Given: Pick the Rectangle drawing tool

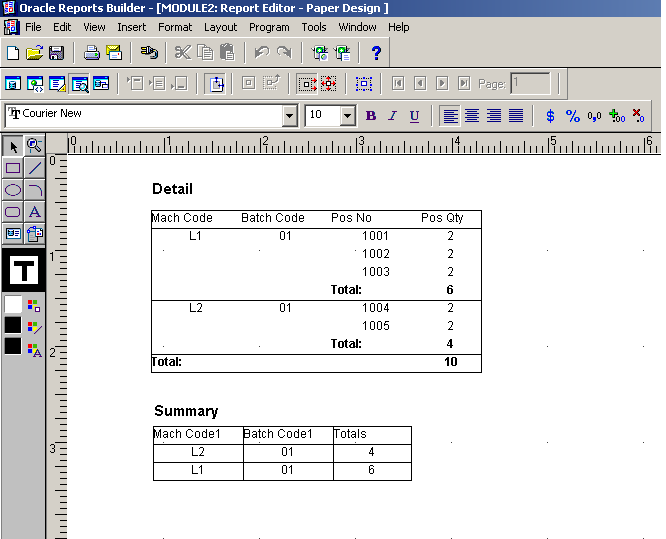Looking at the screenshot, I should (x=13, y=168).
